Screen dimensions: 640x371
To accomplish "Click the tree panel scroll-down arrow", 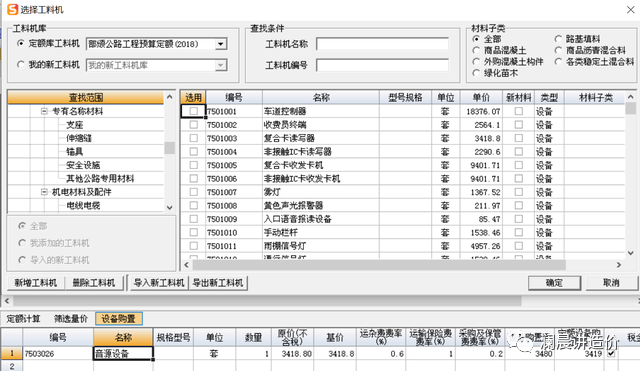I will pyautogui.click(x=170, y=207).
